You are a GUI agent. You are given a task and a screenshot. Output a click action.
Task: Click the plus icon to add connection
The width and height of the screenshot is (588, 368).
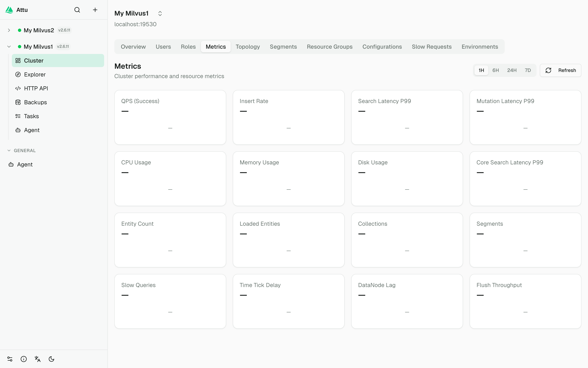click(95, 10)
